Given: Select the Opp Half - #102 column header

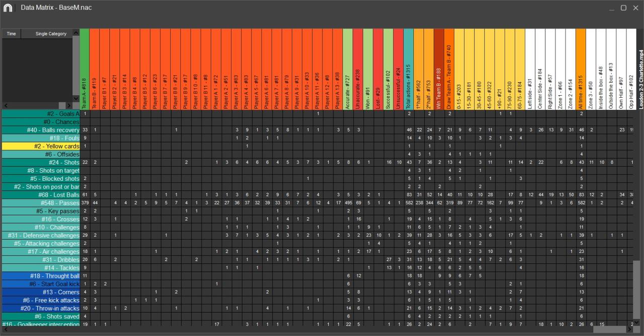Looking at the screenshot, I should (x=631, y=69).
